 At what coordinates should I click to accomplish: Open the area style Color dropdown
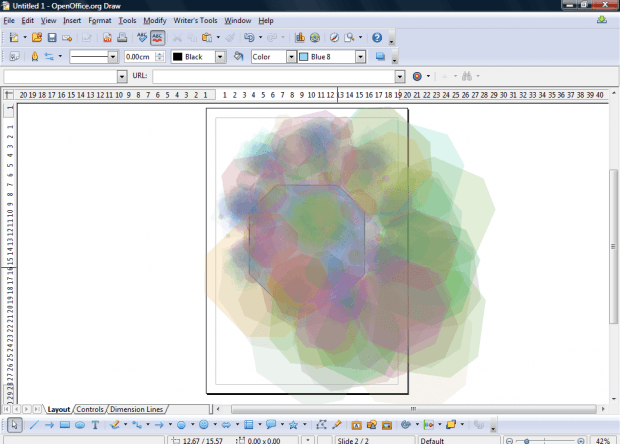click(290, 57)
